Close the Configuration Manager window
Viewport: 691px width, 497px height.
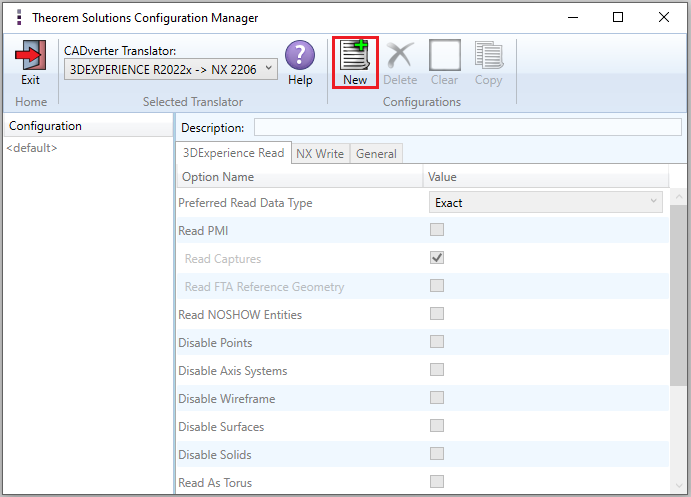click(x=664, y=17)
